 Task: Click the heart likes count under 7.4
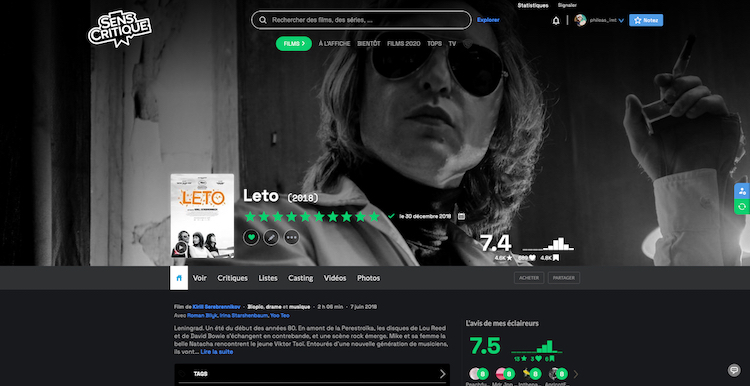(x=527, y=258)
